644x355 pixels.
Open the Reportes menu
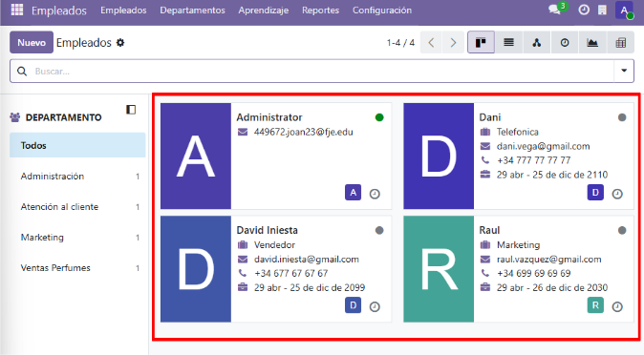pos(321,10)
